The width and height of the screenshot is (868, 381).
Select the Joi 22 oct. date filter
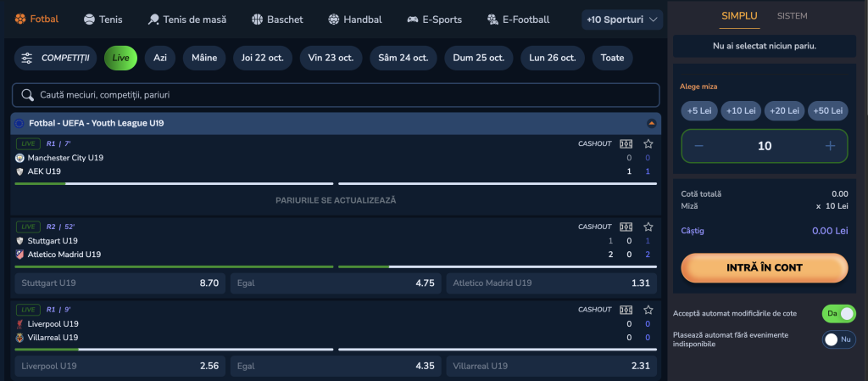click(x=263, y=59)
